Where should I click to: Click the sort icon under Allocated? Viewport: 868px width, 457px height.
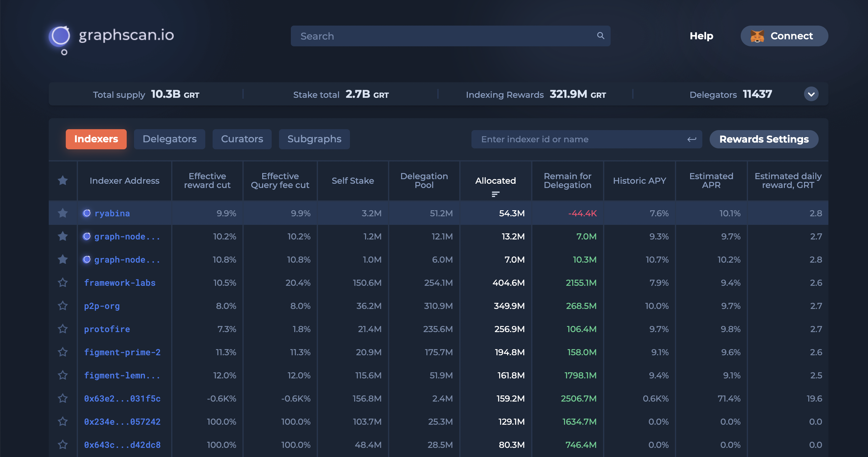495,194
